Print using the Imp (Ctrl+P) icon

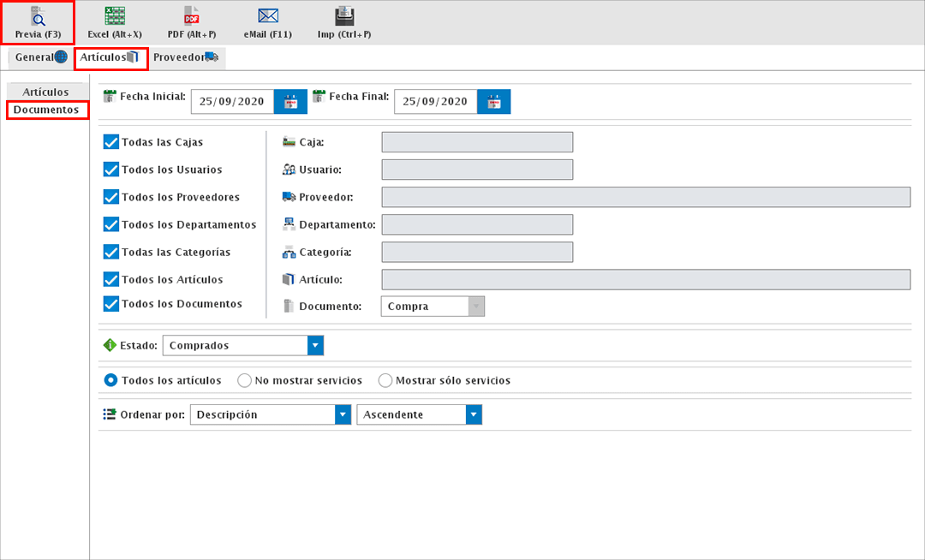(344, 22)
